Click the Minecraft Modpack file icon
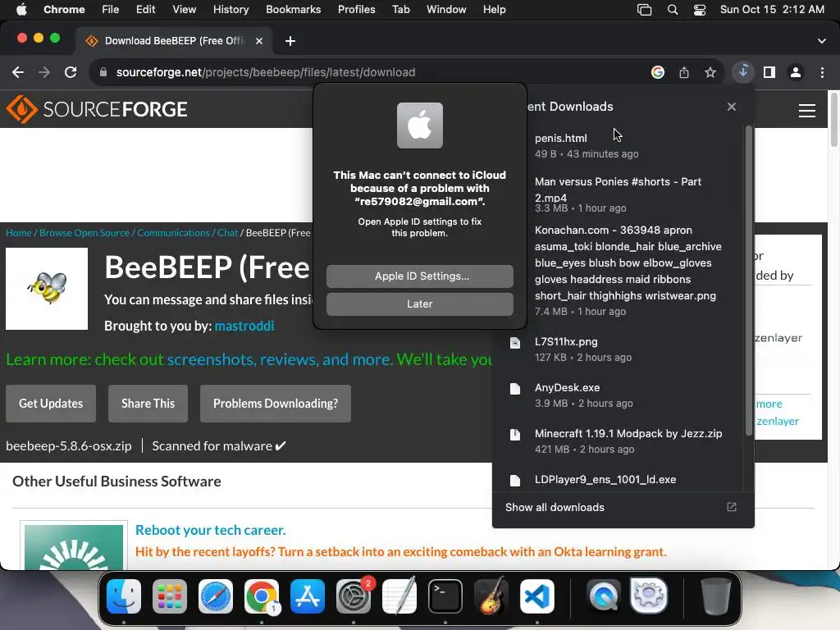 pos(515,435)
